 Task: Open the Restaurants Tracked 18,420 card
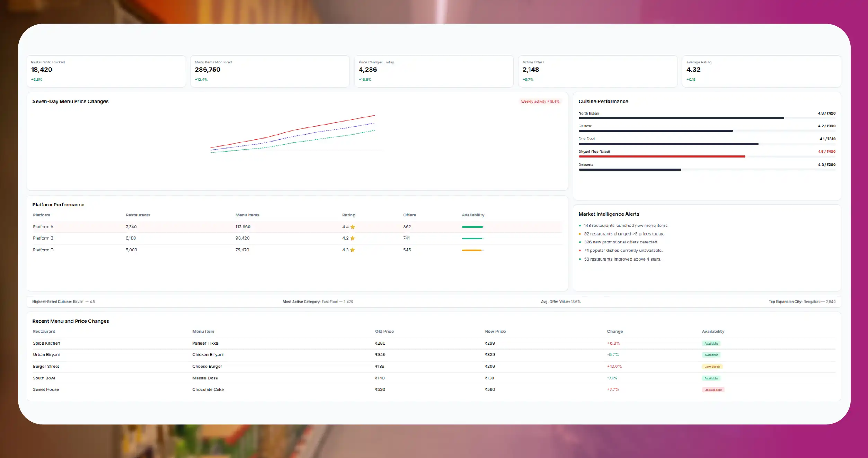coord(106,71)
